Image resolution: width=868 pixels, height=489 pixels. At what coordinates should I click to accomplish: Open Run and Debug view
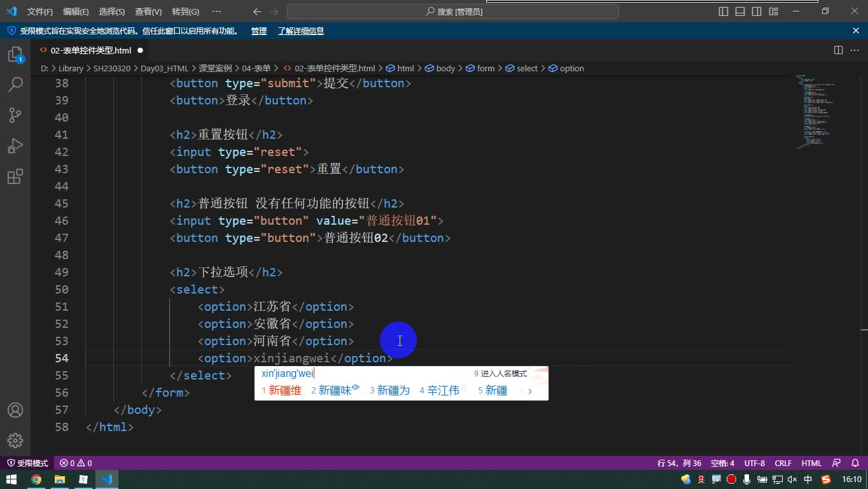pos(15,146)
